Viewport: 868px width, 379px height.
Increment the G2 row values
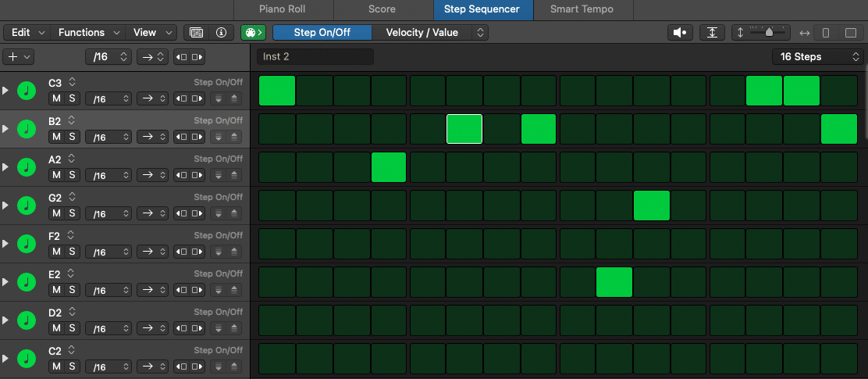pyautogui.click(x=234, y=213)
